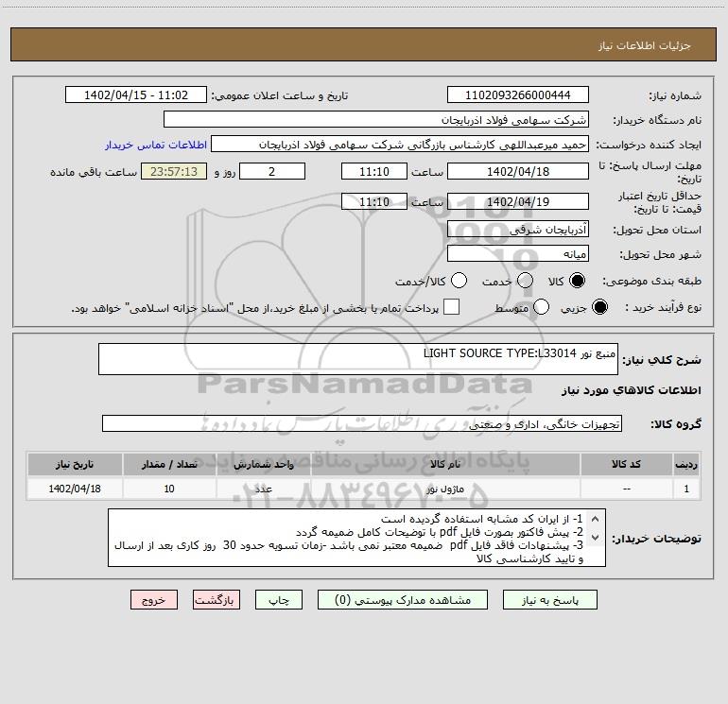The image size is (728, 704).
Task: Click the request creator name field
Action: pos(400,145)
